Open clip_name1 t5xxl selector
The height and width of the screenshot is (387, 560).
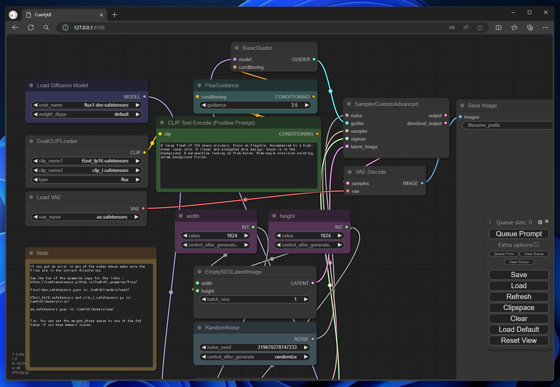click(x=86, y=161)
